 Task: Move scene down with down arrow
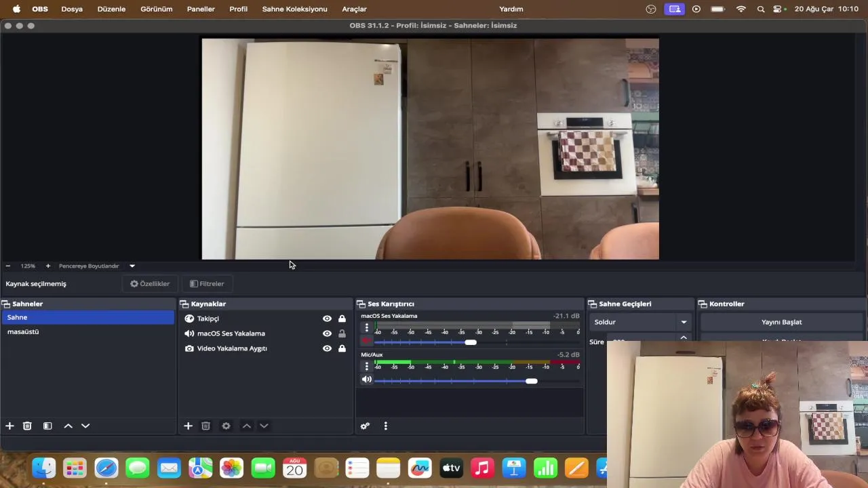(85, 426)
